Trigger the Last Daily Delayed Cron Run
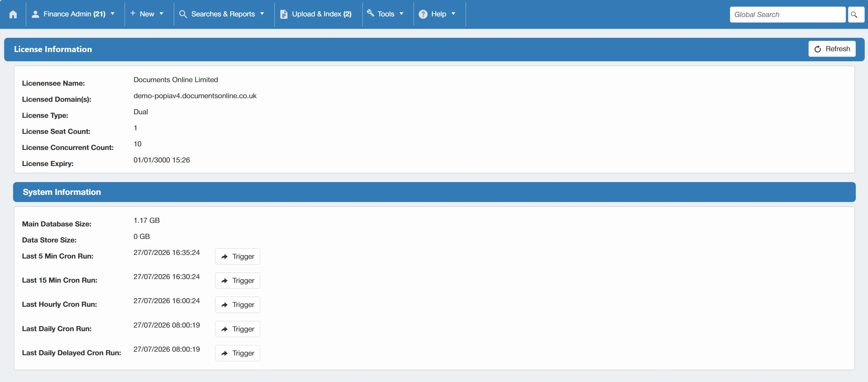The height and width of the screenshot is (382, 868). 237,353
